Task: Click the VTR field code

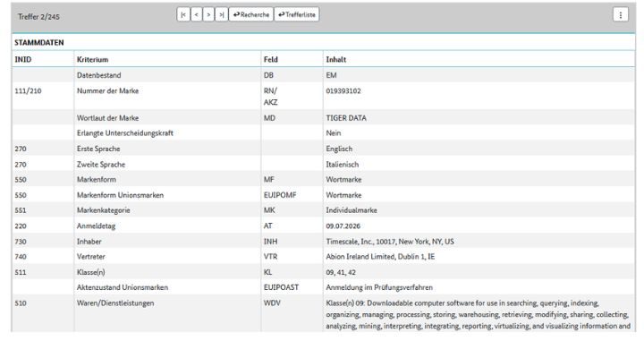Action: 271,257
